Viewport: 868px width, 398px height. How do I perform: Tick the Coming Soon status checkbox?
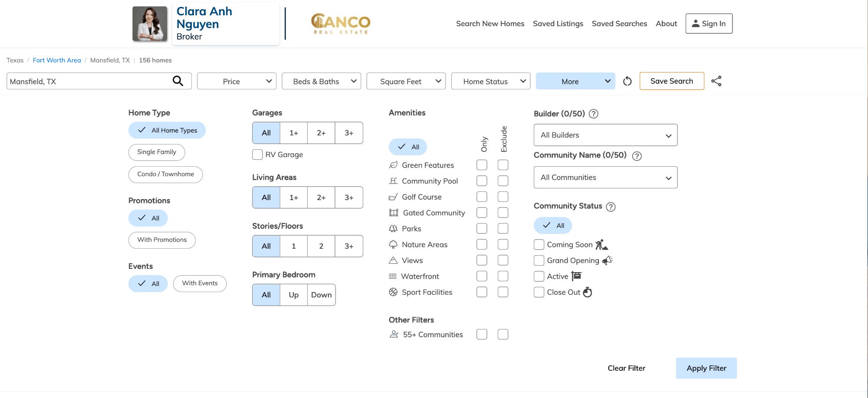539,244
